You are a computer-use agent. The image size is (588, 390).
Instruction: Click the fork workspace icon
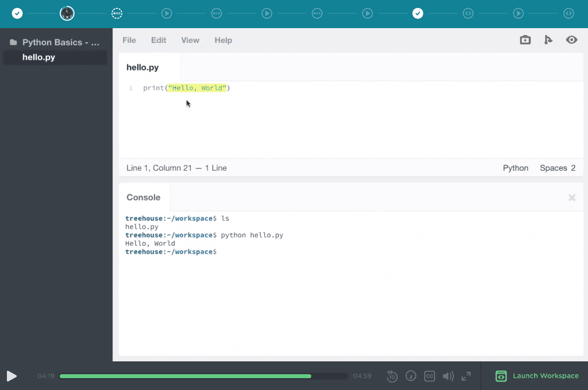point(548,40)
